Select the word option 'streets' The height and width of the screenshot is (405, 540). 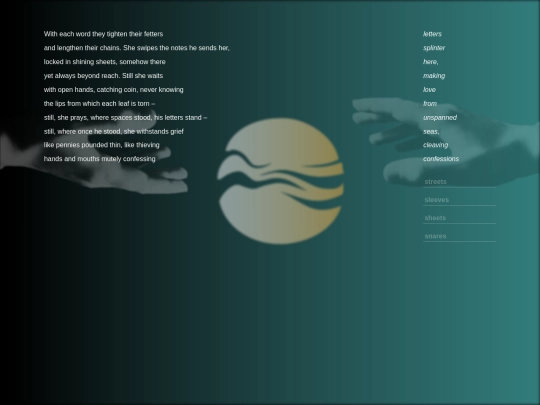pos(459,181)
